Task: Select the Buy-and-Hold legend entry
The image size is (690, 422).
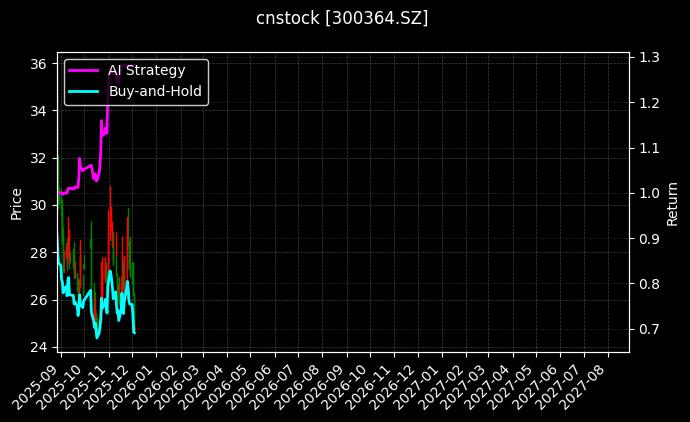Action: tap(155, 91)
